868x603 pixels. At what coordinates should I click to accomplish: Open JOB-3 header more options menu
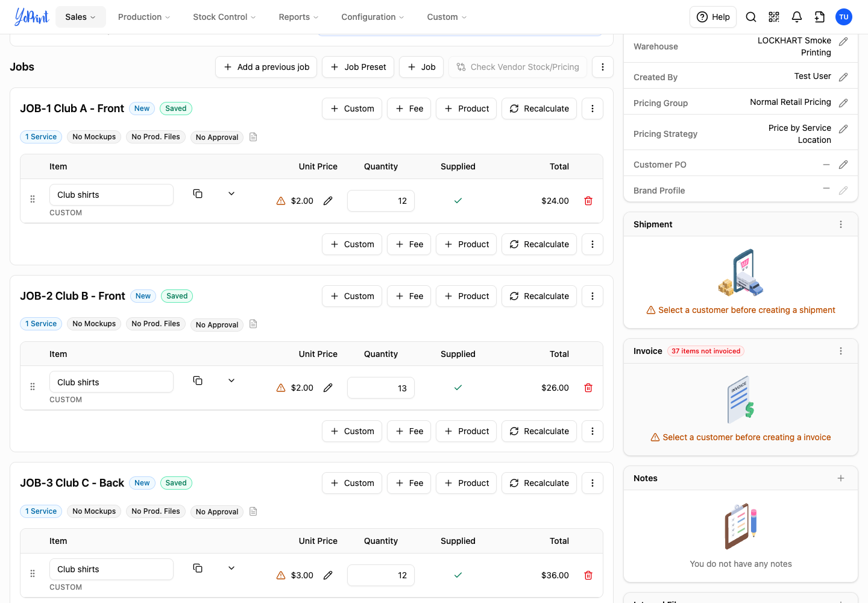[593, 483]
